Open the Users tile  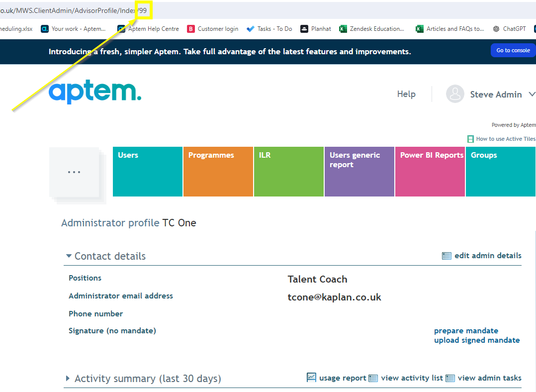(148, 172)
